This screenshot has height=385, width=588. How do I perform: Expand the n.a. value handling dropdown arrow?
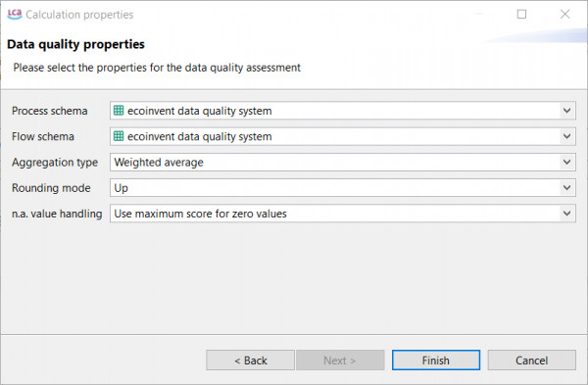click(566, 214)
